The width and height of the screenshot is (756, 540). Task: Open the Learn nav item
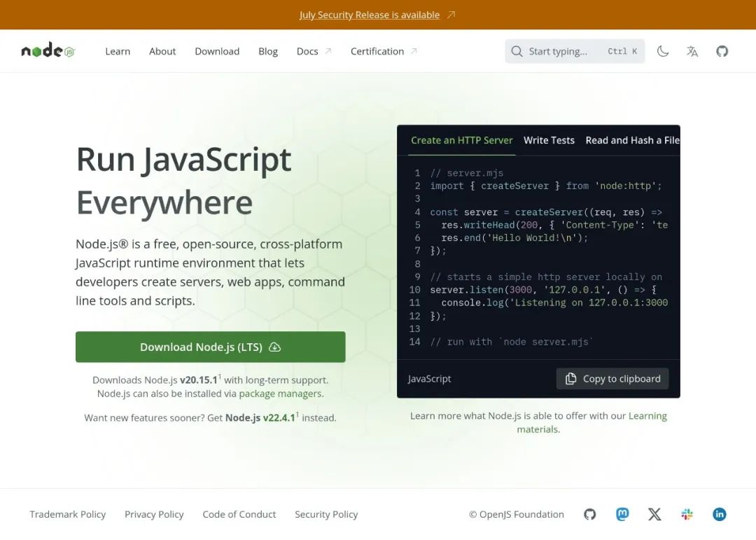coord(118,51)
